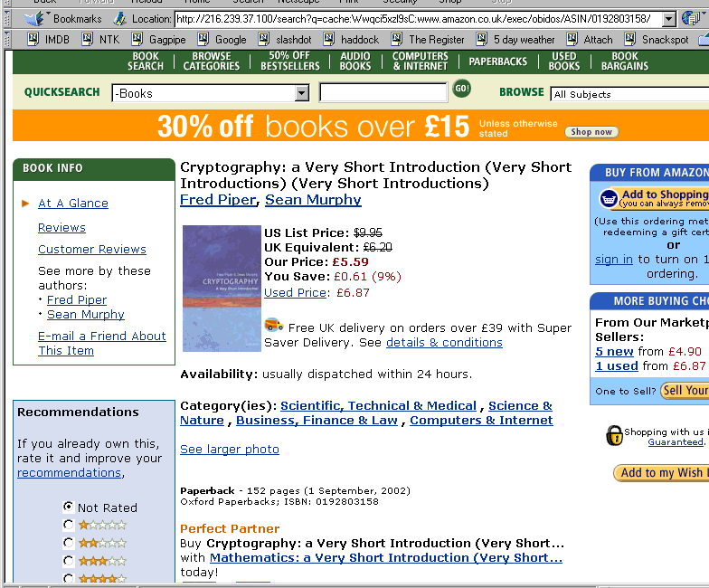Open the NTK bookmark
The height and width of the screenshot is (588, 709).
pos(100,40)
